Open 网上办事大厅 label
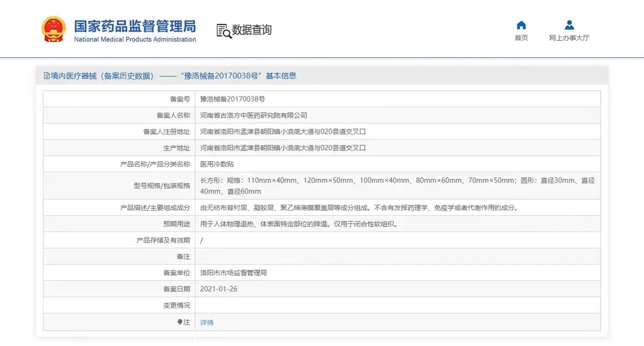Viewport: 644px width, 346px height. [569, 38]
